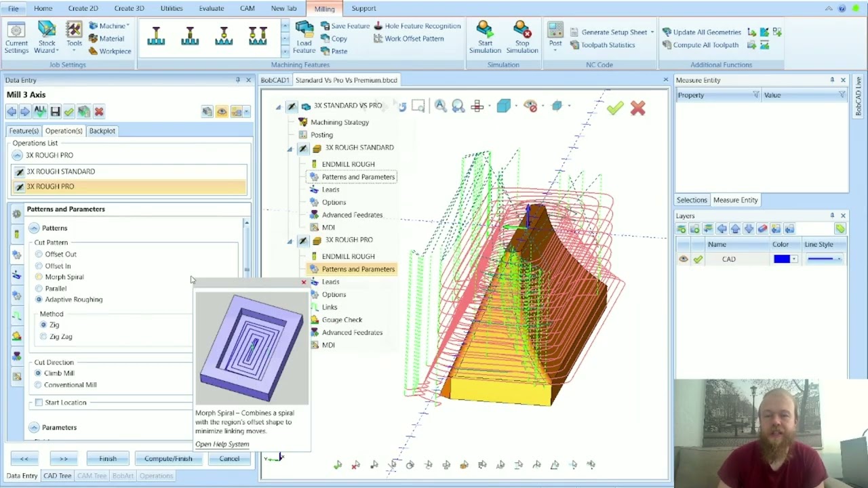Click the hide/show eye icon in viewport toolbar
Viewport: 868px width, 488px height.
tap(530, 106)
